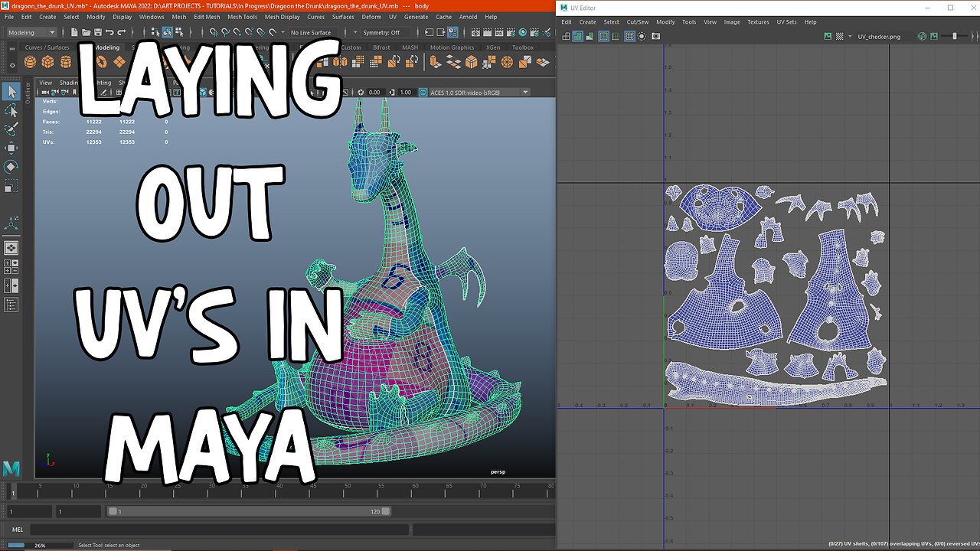Open the Cut/Sew menu in UV Editor
This screenshot has height=551, width=980.
tap(638, 22)
